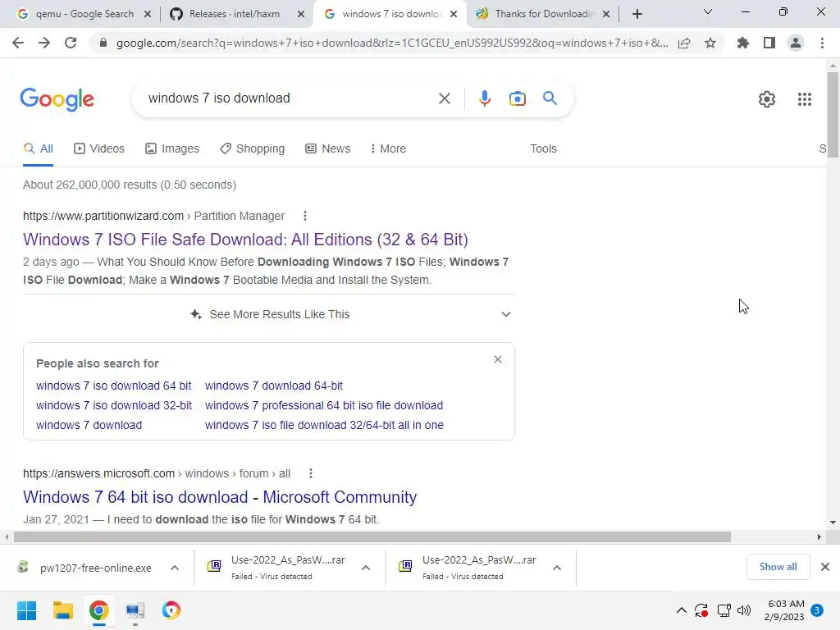Start search by voice
Image resolution: width=840 pixels, height=630 pixels.
[x=484, y=98]
